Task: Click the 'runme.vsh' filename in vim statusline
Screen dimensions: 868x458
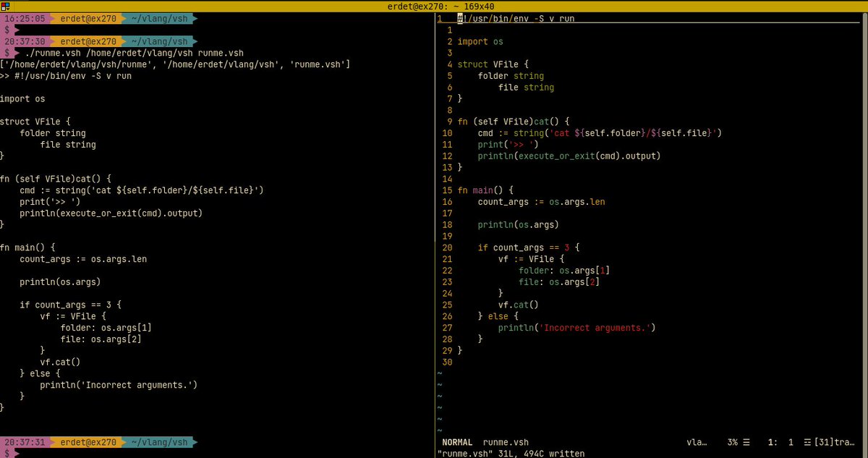Action: (x=506, y=442)
